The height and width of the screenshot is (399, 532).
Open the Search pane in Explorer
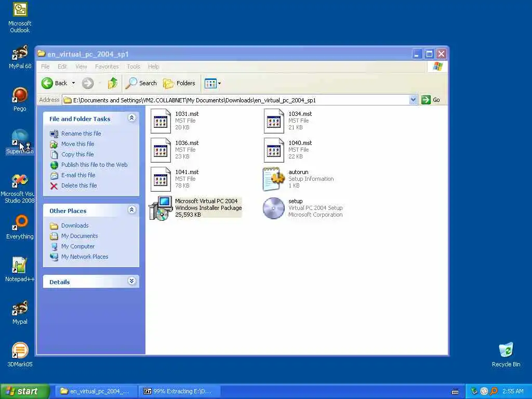(141, 83)
